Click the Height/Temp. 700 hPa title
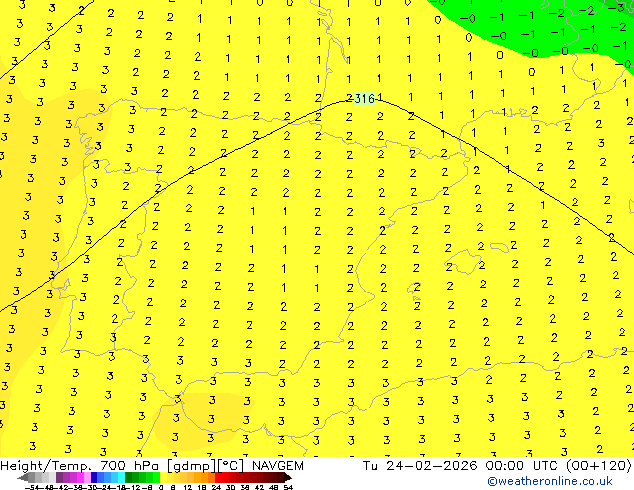This screenshot has width=634, height=490. (x=80, y=466)
